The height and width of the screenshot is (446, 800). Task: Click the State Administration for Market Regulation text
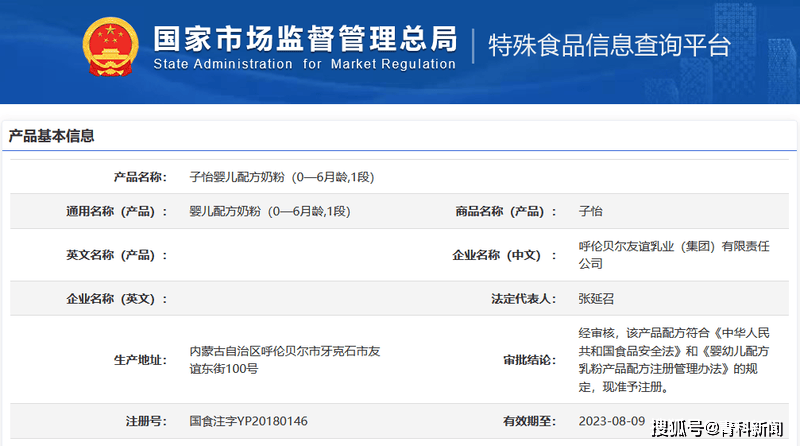coord(304,65)
